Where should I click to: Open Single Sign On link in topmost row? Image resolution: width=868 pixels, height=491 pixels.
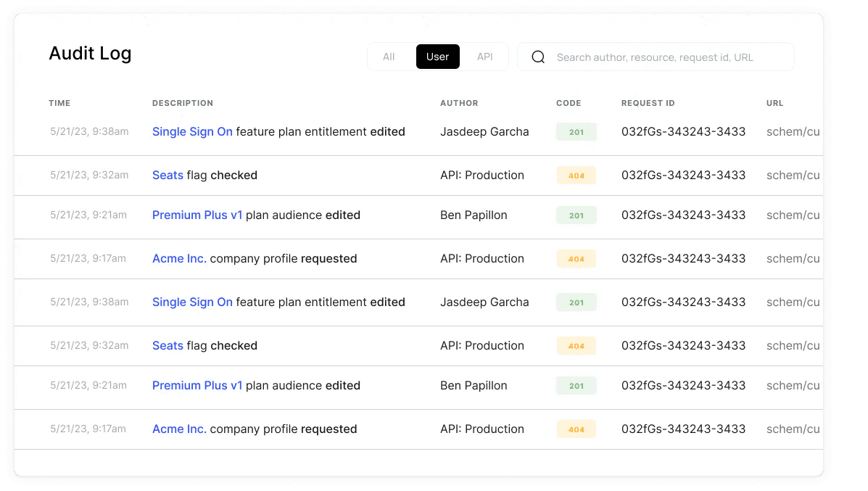pyautogui.click(x=192, y=132)
